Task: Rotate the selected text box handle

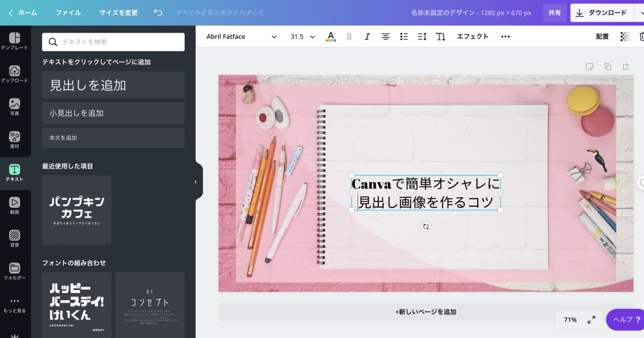Action: coord(426,226)
